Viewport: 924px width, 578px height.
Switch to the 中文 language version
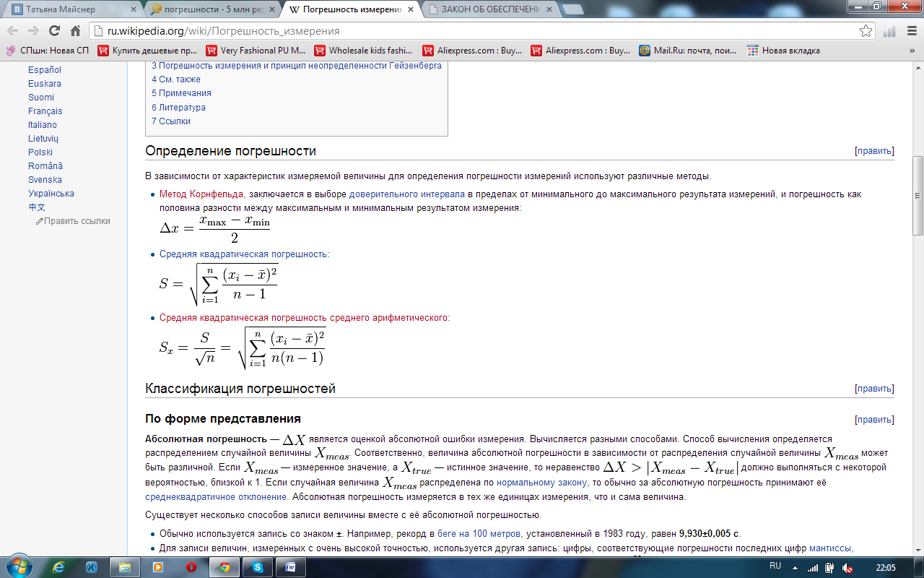coord(37,207)
